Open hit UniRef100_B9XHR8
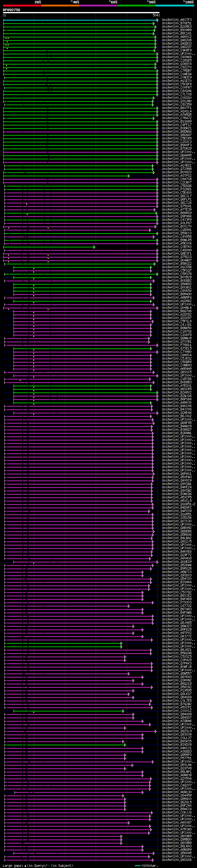197x868 pixels. 176,30
